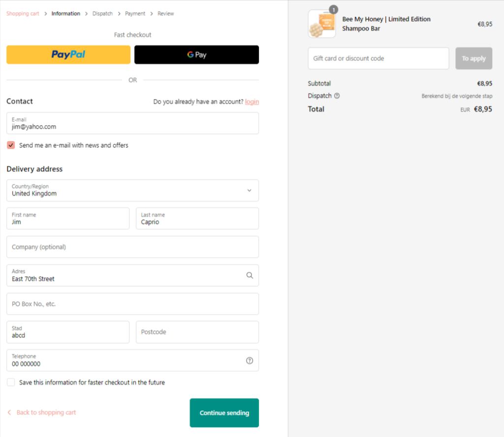Screen dimensions: 504x437
Task: Pay with the PayPal button
Action: click(x=68, y=54)
